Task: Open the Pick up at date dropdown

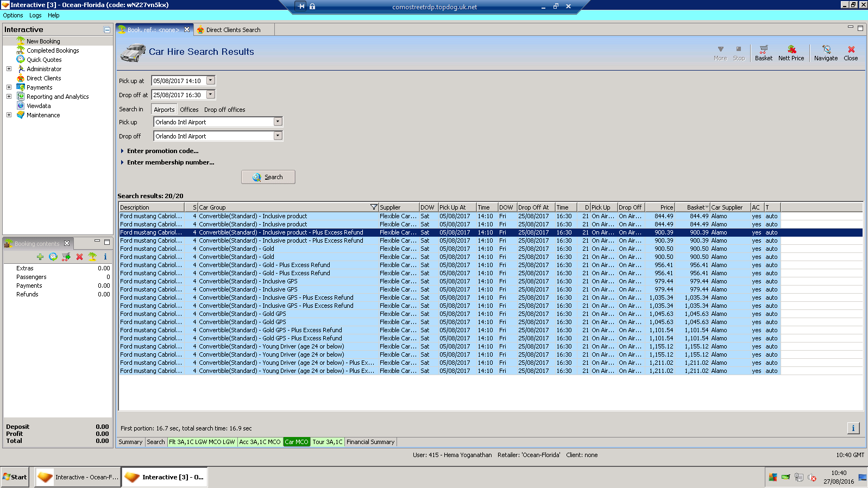Action: pyautogui.click(x=211, y=80)
